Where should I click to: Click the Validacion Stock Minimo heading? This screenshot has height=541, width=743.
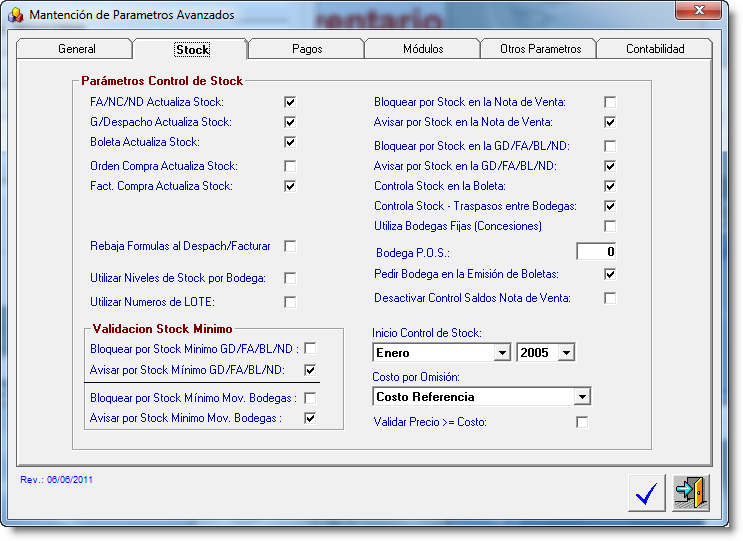(x=163, y=329)
